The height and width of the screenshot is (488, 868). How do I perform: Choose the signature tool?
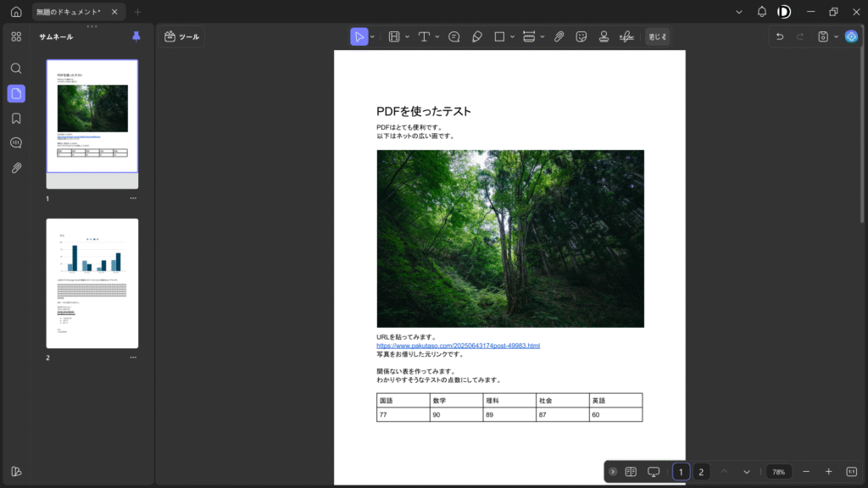[x=626, y=36]
